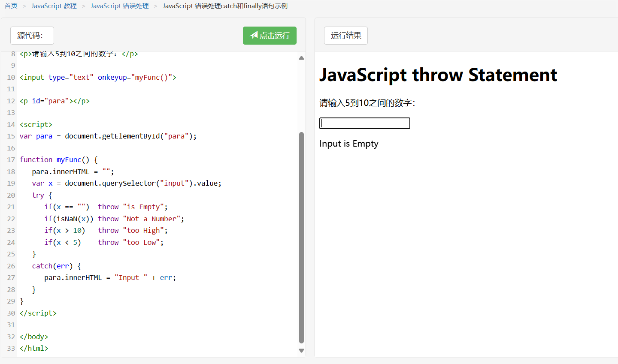The height and width of the screenshot is (364, 618).
Task: Click line number 31 in the gutter
Action: tap(11, 325)
